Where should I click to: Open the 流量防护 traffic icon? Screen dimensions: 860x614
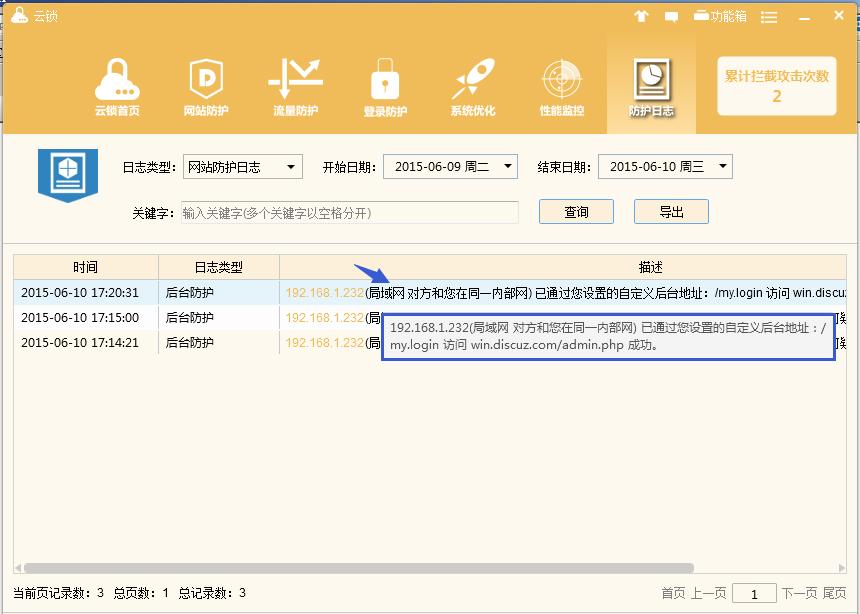(x=295, y=87)
